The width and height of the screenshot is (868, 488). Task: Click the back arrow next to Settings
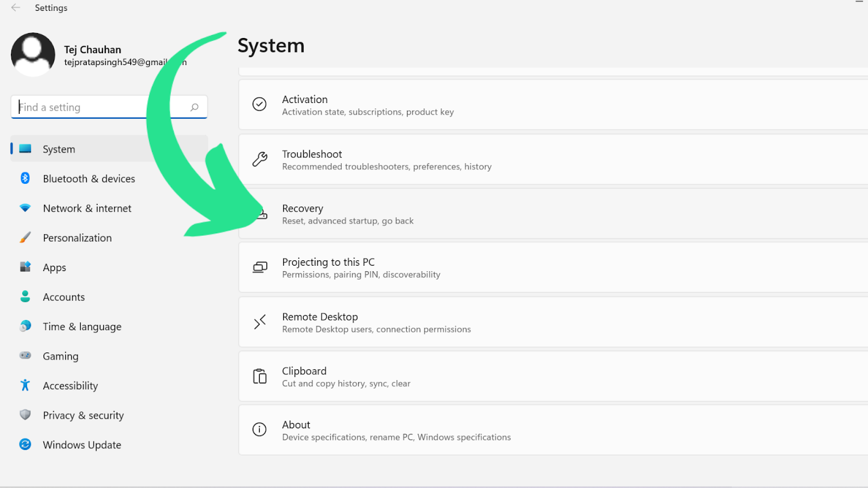coord(16,8)
